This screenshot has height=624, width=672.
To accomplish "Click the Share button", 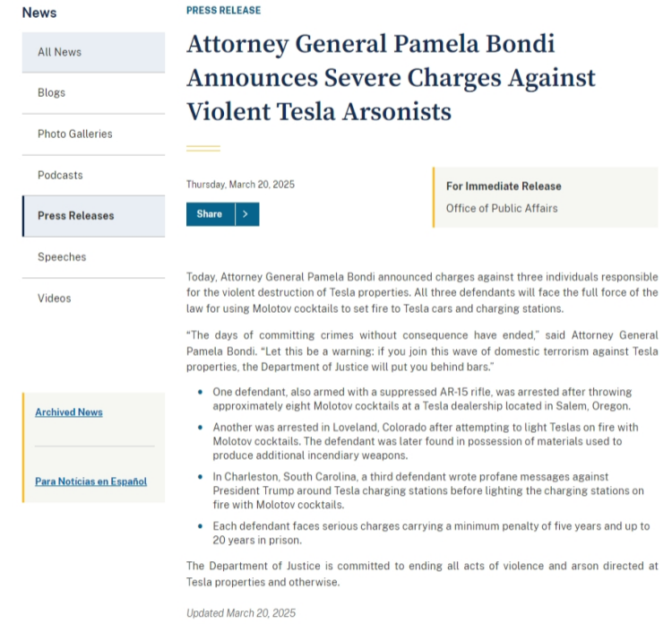I will [210, 214].
